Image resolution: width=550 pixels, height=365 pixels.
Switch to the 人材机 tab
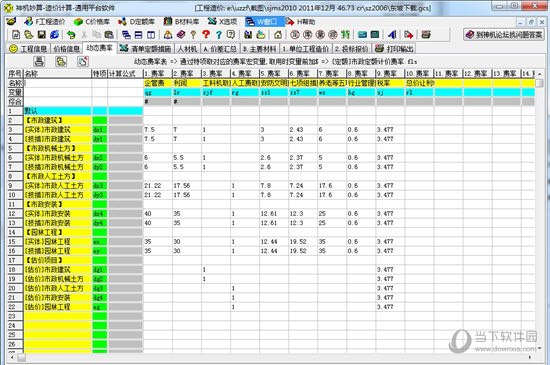[187, 49]
